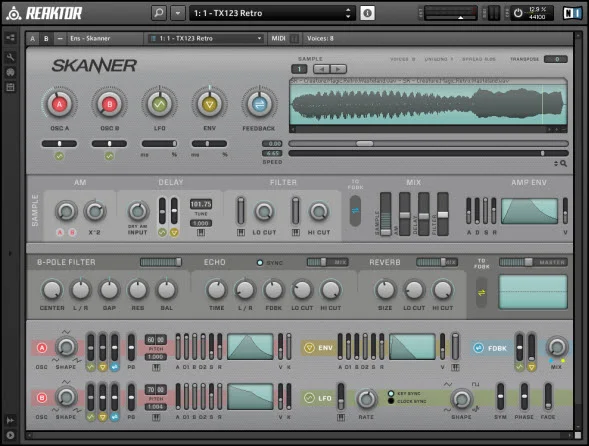Viewport: 589px width, 446px height.
Task: Click the FDBK MIX knob
Action: (x=556, y=347)
